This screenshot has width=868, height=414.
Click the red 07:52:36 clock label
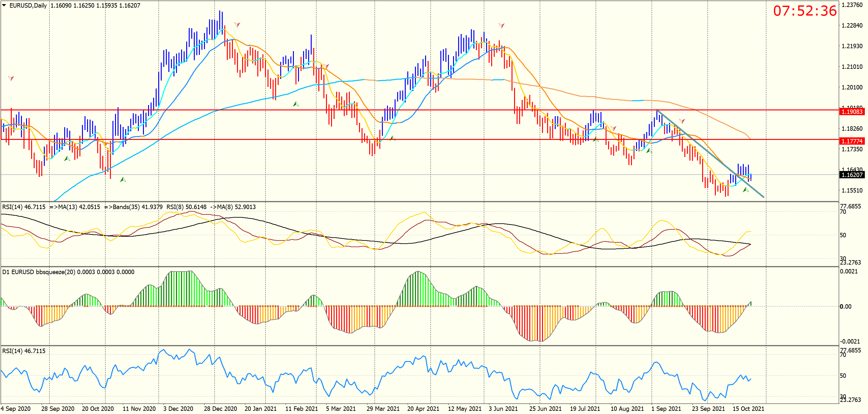point(805,11)
